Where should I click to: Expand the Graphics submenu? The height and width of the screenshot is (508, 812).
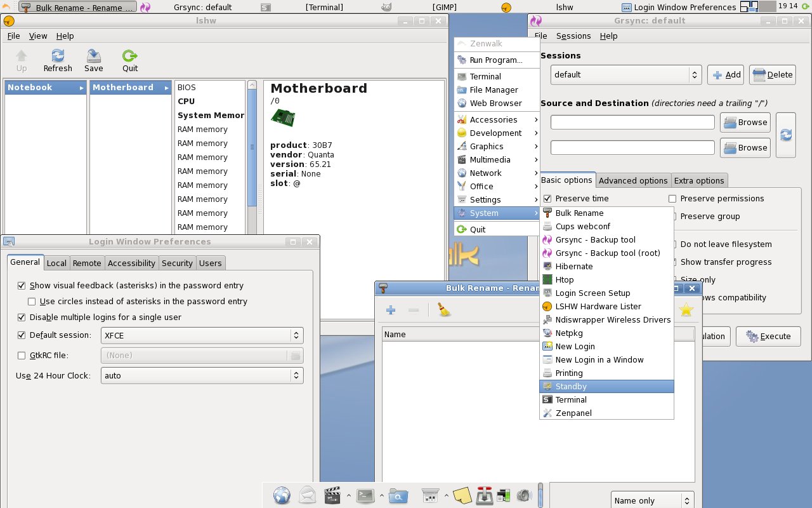(497, 146)
